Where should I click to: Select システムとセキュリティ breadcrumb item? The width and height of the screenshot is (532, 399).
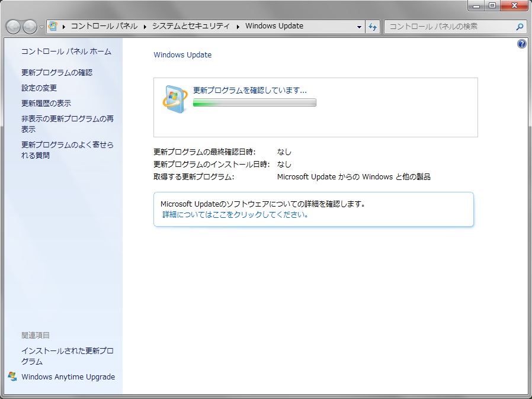pos(191,26)
